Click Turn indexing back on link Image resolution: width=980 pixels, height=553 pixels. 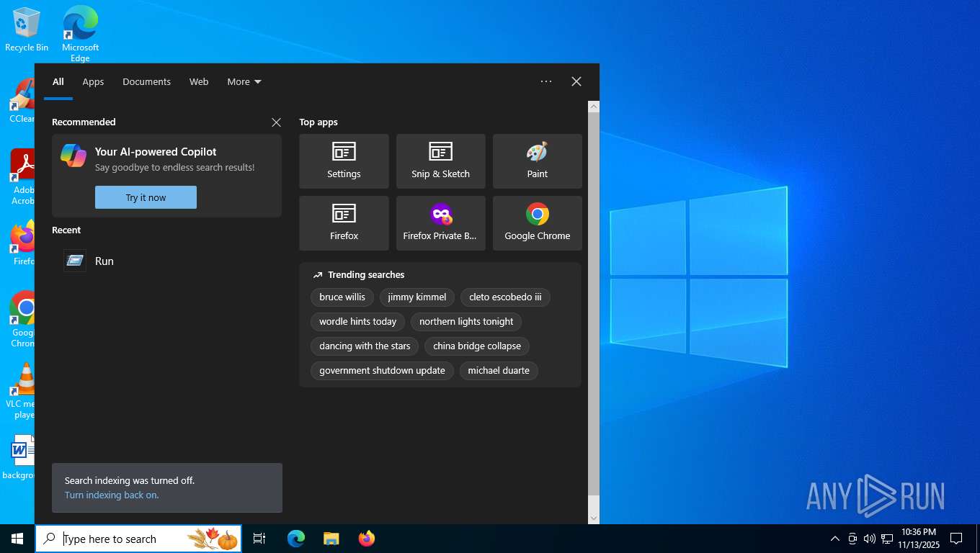click(x=111, y=495)
